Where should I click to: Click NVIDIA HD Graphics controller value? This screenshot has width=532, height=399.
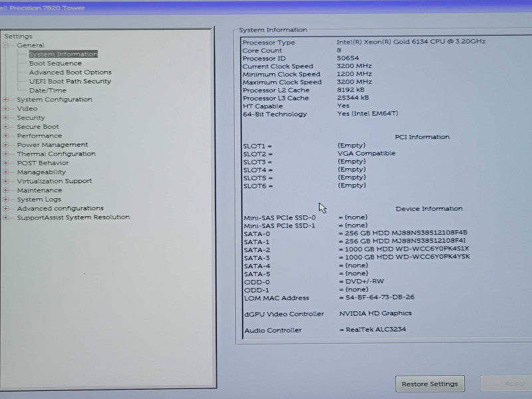tap(375, 313)
